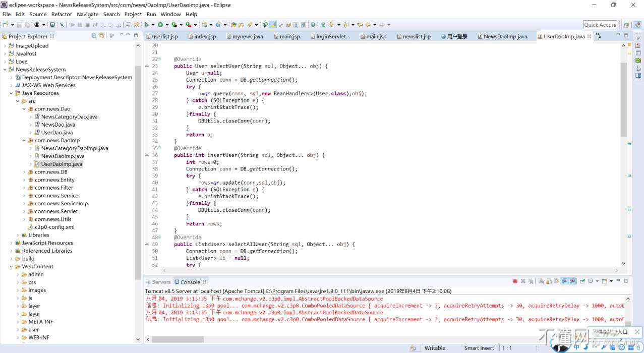Image resolution: width=644 pixels, height=353 pixels.
Task: Start debugging with the bug icon
Action: 146,25
